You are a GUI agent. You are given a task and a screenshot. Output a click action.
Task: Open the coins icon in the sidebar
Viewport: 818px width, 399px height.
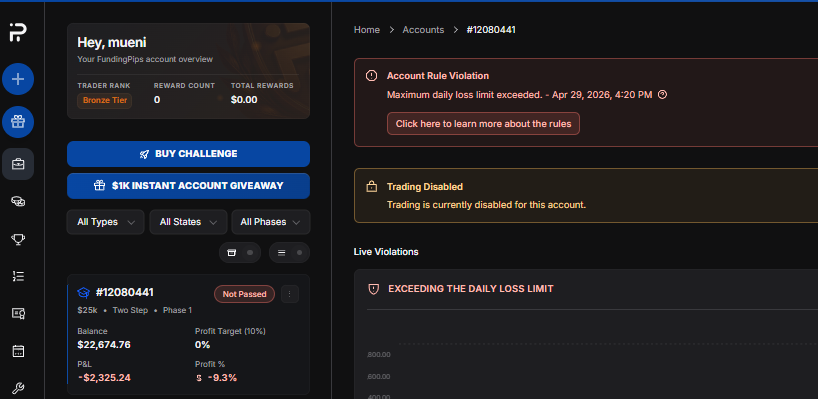tap(18, 202)
